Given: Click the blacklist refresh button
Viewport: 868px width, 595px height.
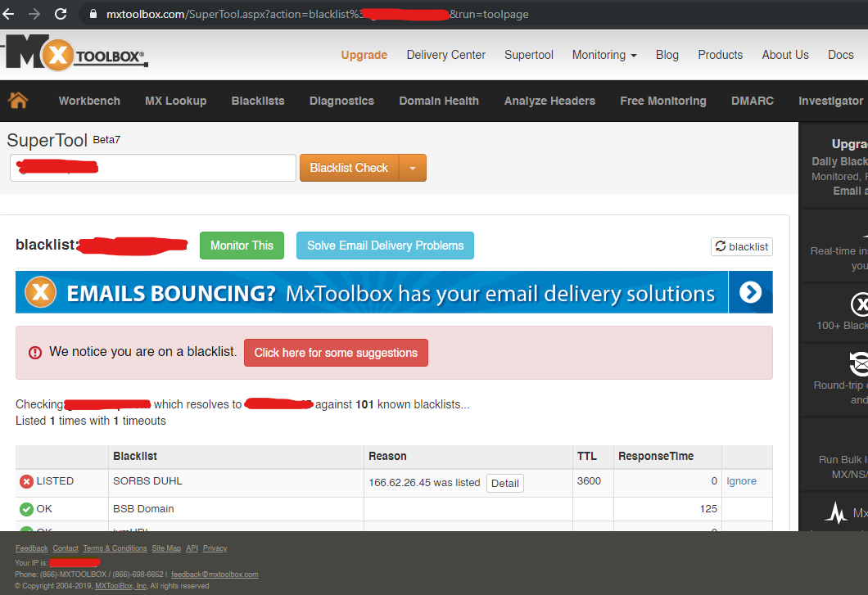Looking at the screenshot, I should (742, 246).
